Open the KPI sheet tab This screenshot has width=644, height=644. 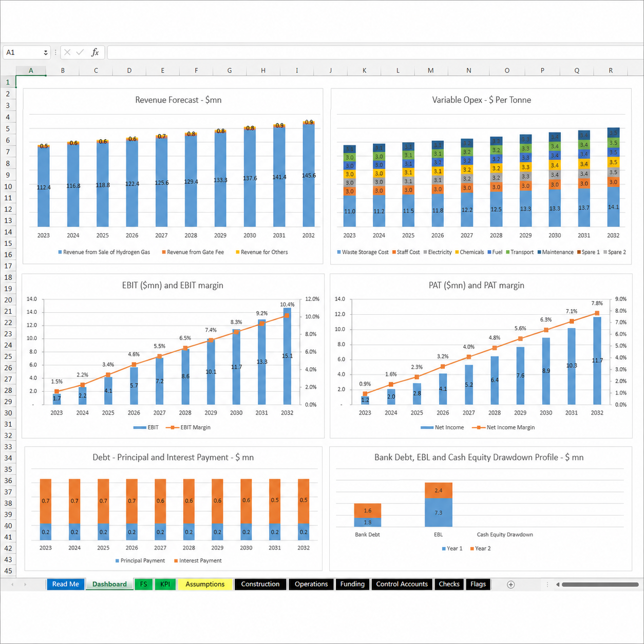tap(165, 584)
